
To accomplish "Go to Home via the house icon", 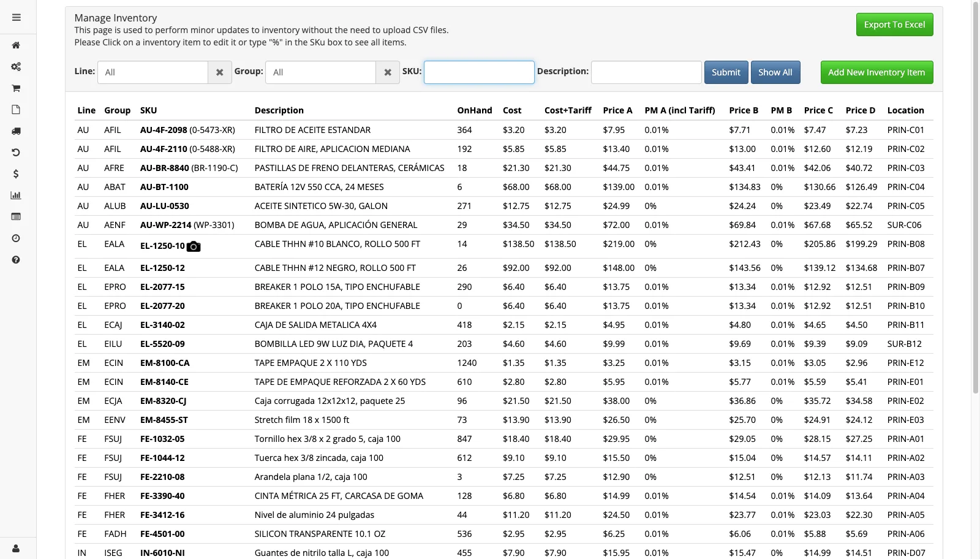I will [17, 45].
